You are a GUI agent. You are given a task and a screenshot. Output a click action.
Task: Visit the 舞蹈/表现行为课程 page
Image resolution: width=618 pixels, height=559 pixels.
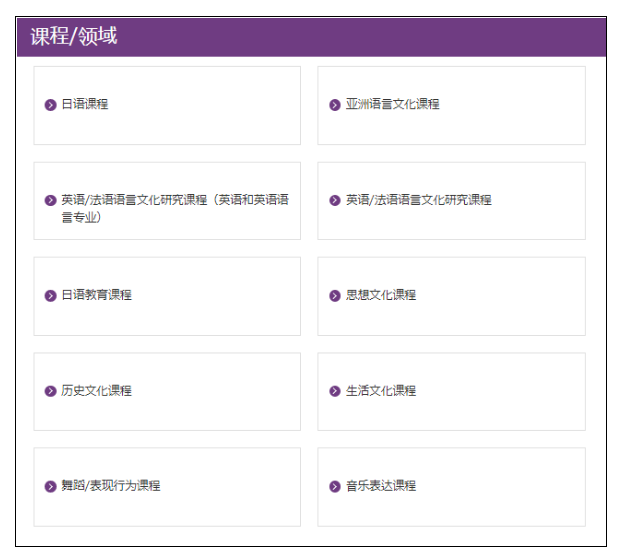click(111, 486)
